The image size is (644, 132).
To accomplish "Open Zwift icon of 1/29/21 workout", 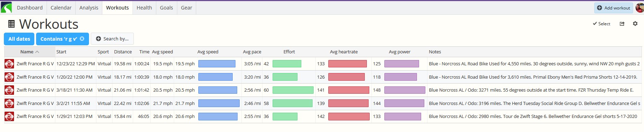I will click(x=9, y=116).
